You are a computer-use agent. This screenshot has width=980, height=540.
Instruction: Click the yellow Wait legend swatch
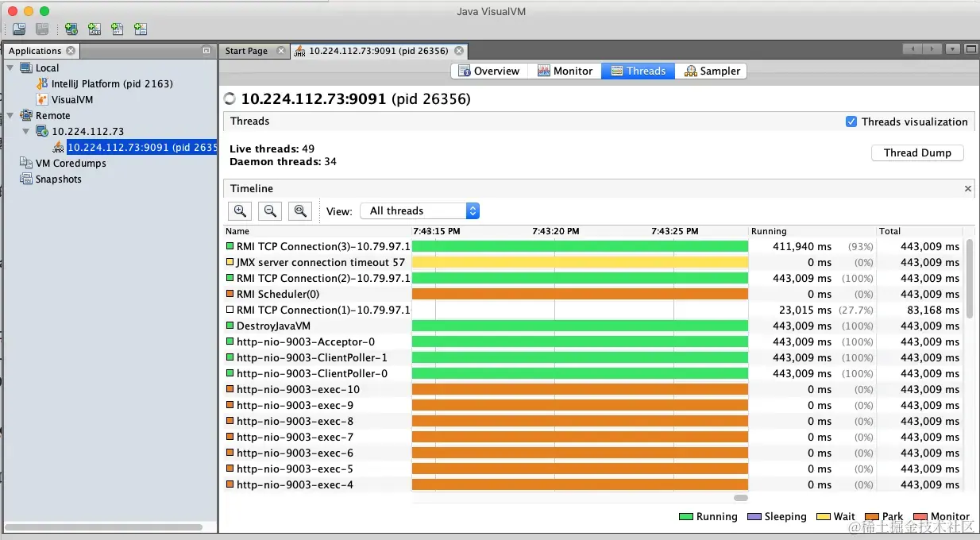(824, 516)
